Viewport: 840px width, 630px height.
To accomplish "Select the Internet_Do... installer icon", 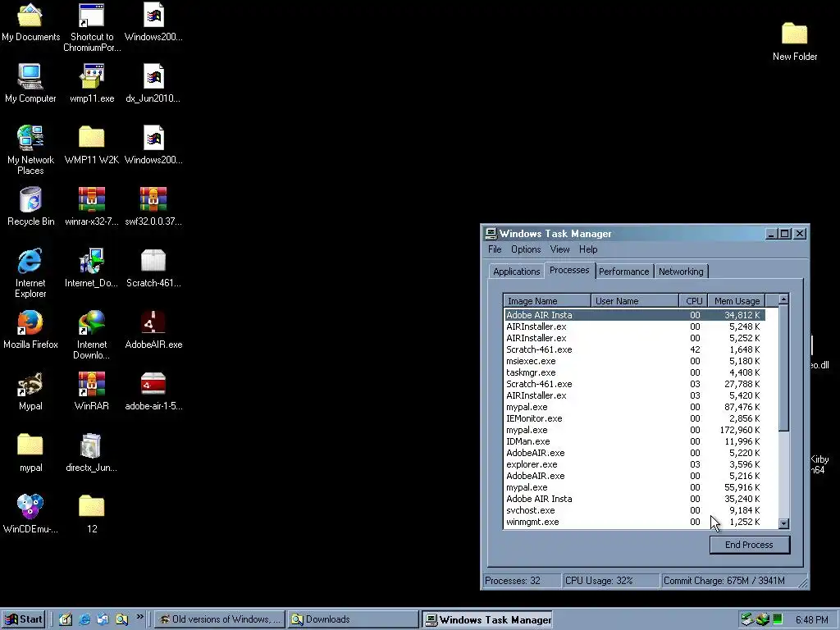I will 92,268.
